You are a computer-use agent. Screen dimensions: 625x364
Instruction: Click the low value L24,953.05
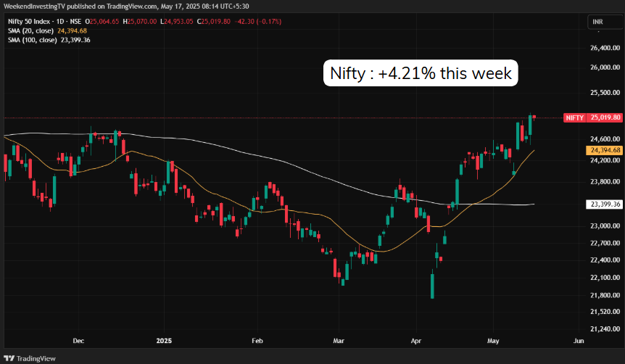177,22
